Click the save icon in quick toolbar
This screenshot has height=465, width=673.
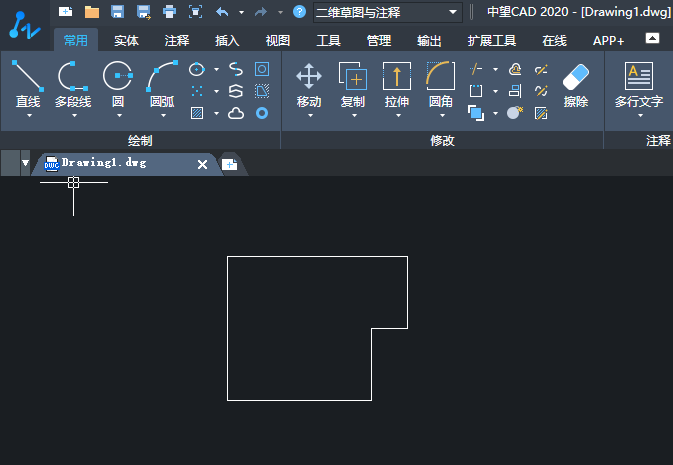(117, 12)
